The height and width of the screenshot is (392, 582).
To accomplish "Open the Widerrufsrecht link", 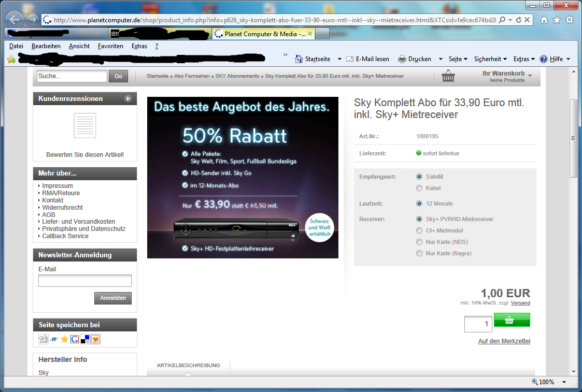I will pos(62,208).
